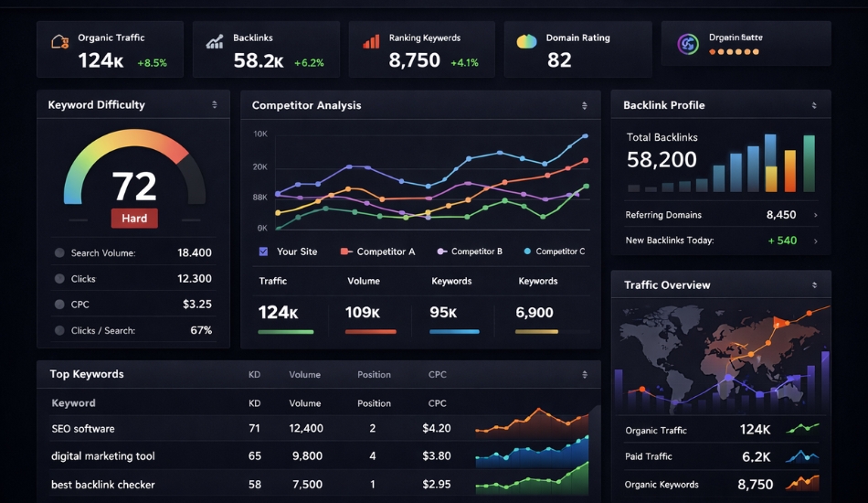
Task: Click the Domain Rating value 82
Action: point(559,59)
